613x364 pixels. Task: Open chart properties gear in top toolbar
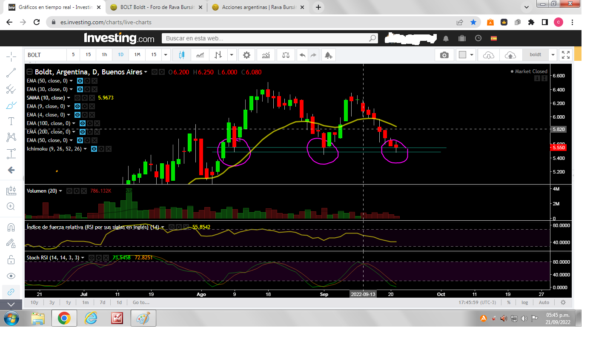pos(246,55)
